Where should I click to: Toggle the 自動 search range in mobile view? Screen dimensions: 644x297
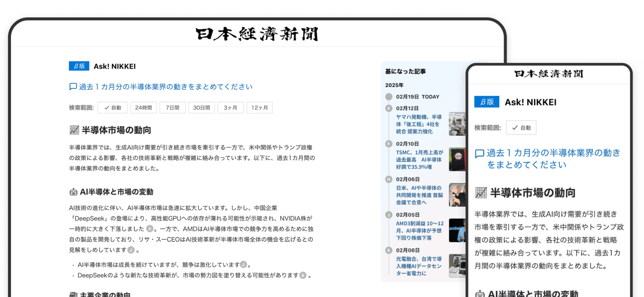coord(521,127)
